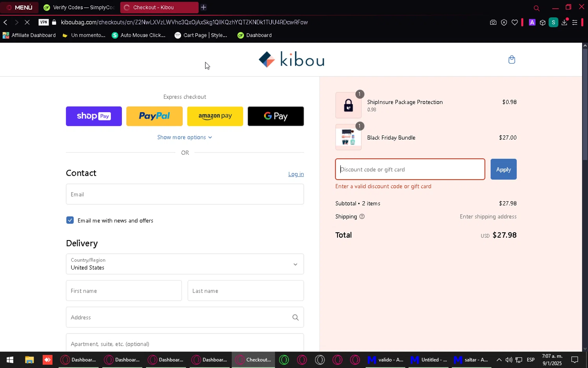Click the First name field
The image size is (588, 368).
click(x=124, y=291)
